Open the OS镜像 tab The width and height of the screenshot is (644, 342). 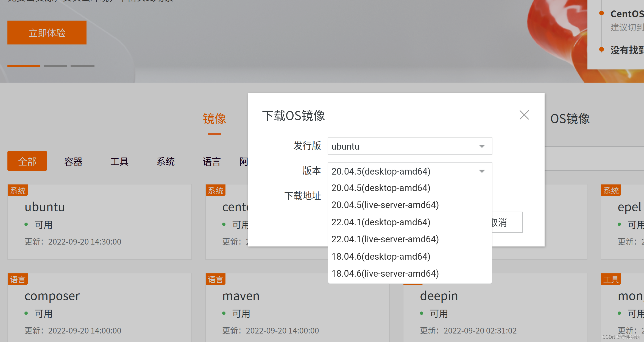(x=570, y=119)
